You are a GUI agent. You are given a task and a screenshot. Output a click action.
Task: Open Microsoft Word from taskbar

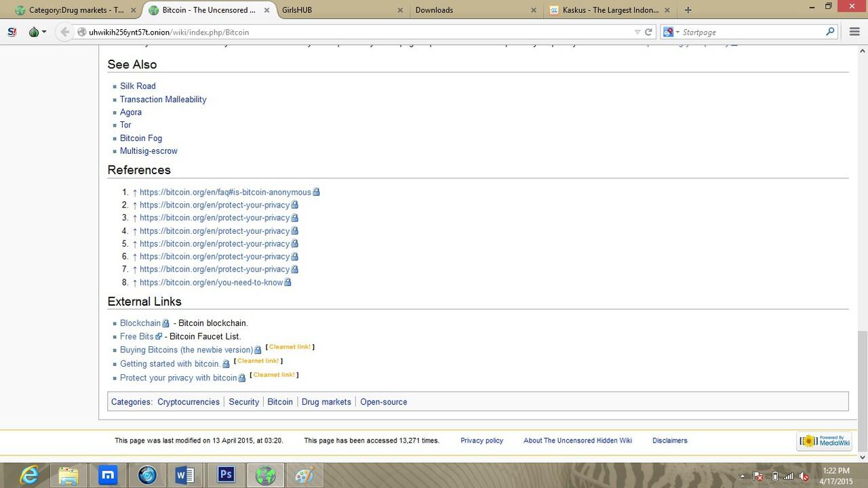[x=186, y=476]
